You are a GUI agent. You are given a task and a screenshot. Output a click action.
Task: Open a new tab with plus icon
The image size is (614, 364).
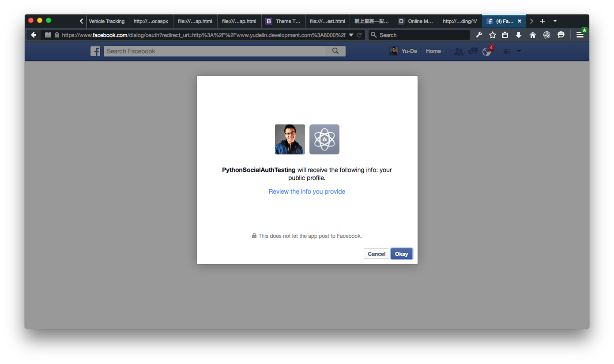pyautogui.click(x=542, y=21)
